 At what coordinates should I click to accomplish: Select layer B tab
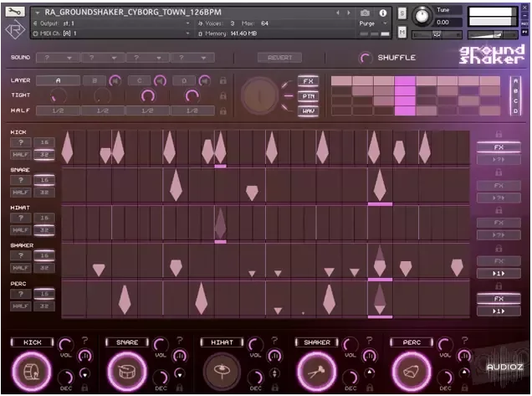pos(95,80)
